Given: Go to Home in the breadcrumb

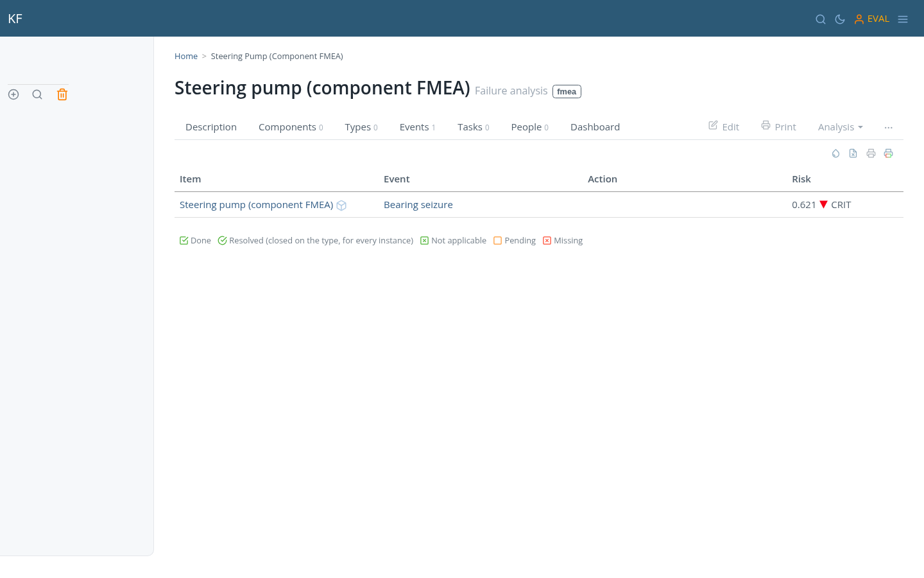Looking at the screenshot, I should click(x=186, y=57).
